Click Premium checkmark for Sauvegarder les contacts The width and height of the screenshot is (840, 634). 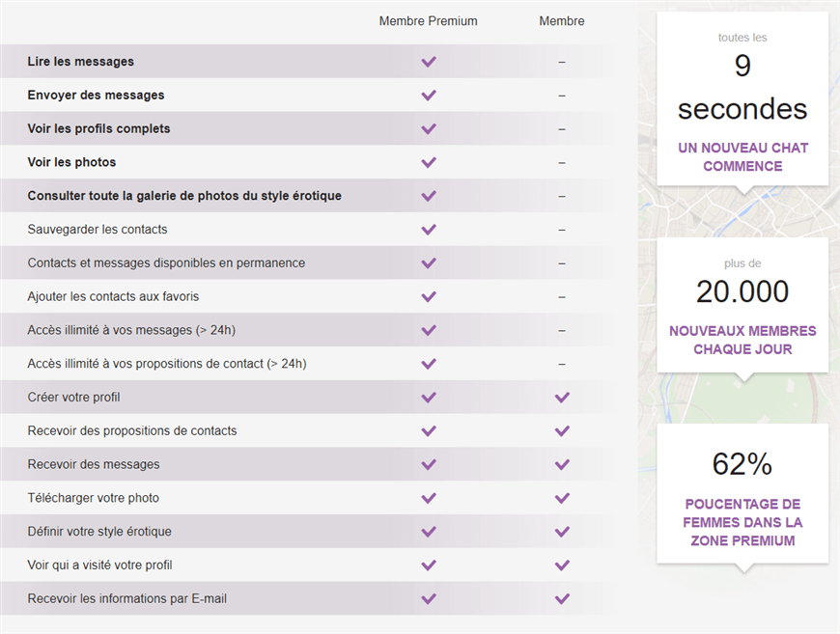pyautogui.click(x=429, y=230)
